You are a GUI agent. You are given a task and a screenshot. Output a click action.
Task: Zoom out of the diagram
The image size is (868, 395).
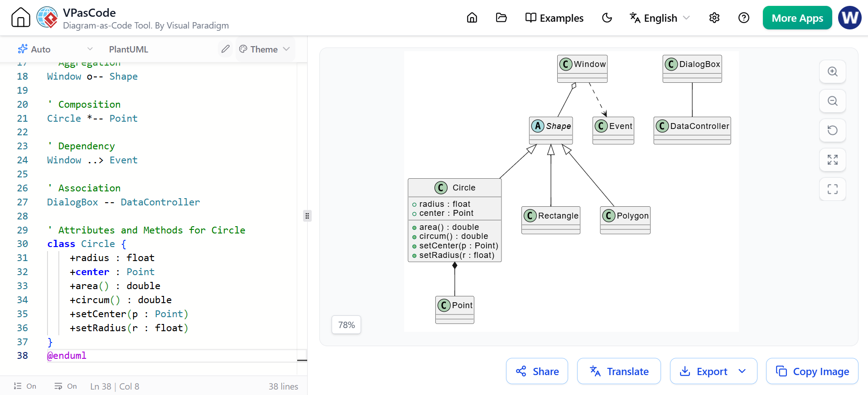click(x=833, y=101)
